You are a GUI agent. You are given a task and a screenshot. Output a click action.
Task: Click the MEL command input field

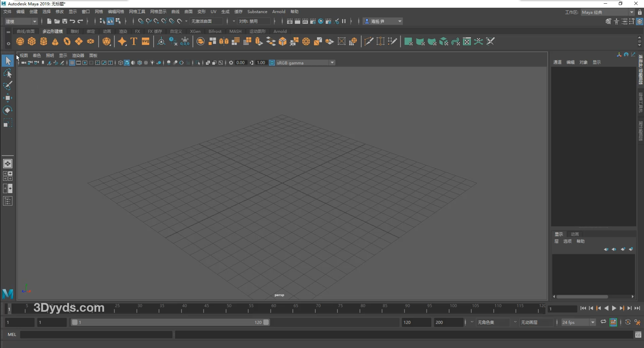point(96,335)
